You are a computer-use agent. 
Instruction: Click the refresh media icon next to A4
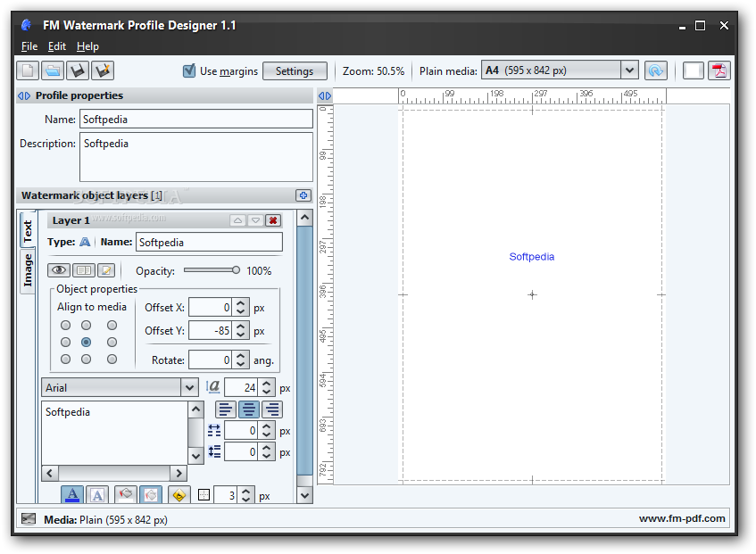coord(655,70)
